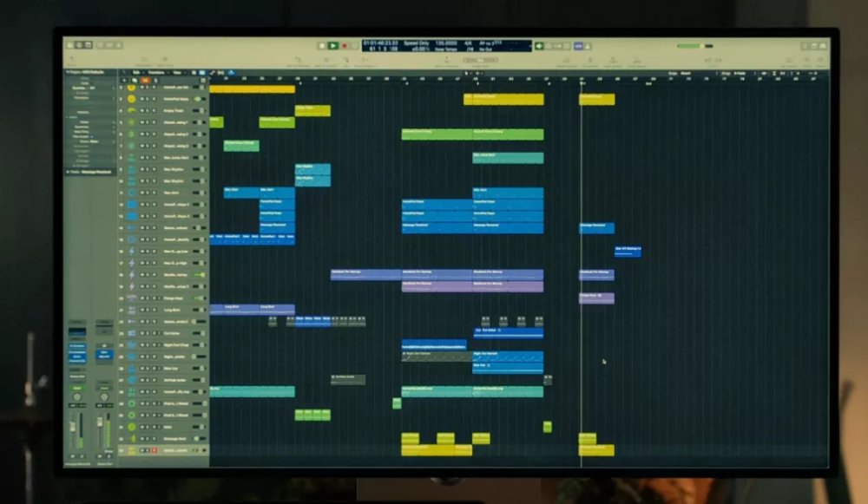
Task: Open the Library panel button
Action: coord(70,45)
